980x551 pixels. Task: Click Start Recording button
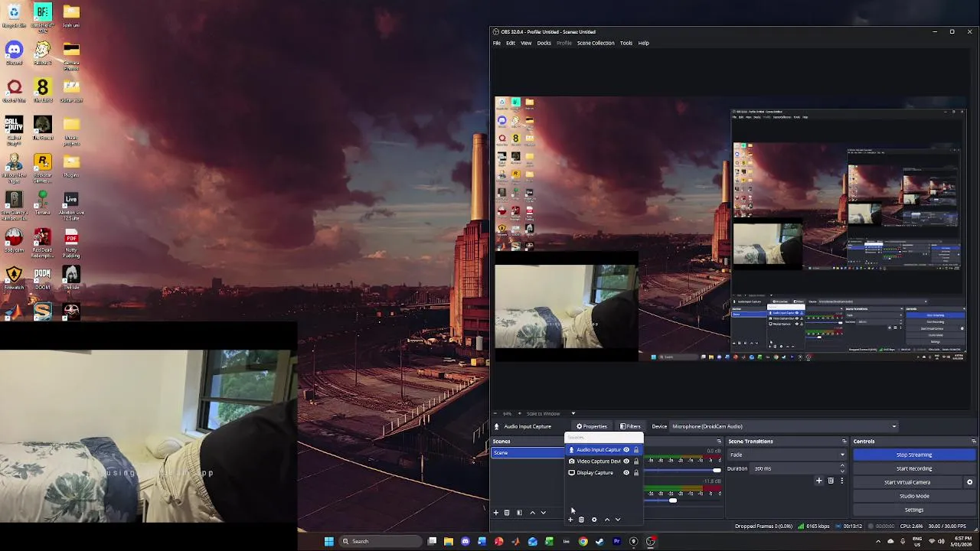tap(914, 468)
